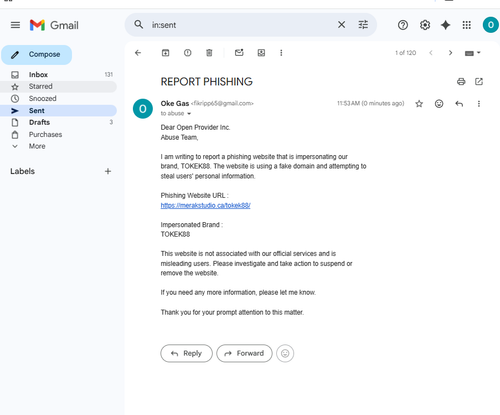Open the message's more options menu
Screen dimensions: 500x415
[479, 104]
